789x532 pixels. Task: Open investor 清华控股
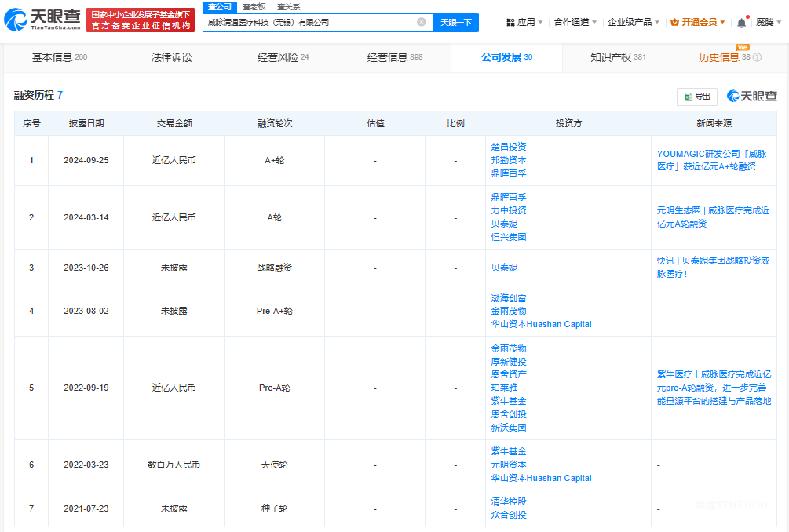pos(509,502)
